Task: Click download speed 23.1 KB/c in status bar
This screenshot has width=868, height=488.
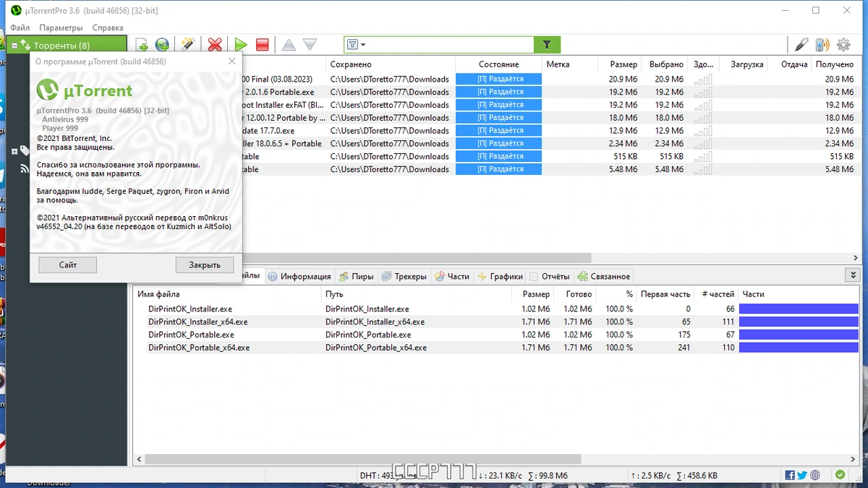Action: click(x=500, y=476)
